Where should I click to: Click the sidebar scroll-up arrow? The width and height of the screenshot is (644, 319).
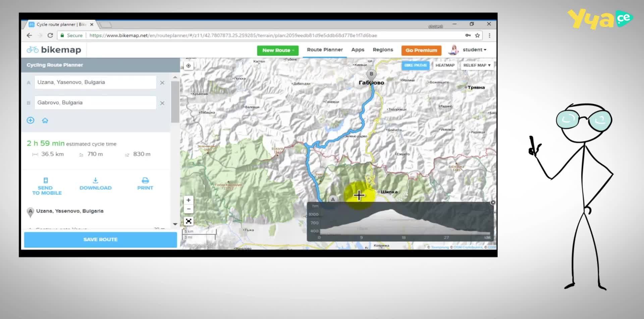[175, 77]
